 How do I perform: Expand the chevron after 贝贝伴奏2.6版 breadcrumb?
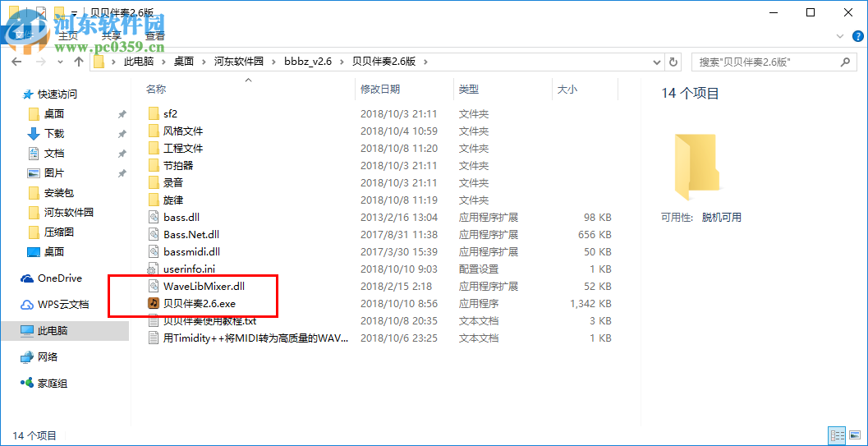pyautogui.click(x=425, y=62)
